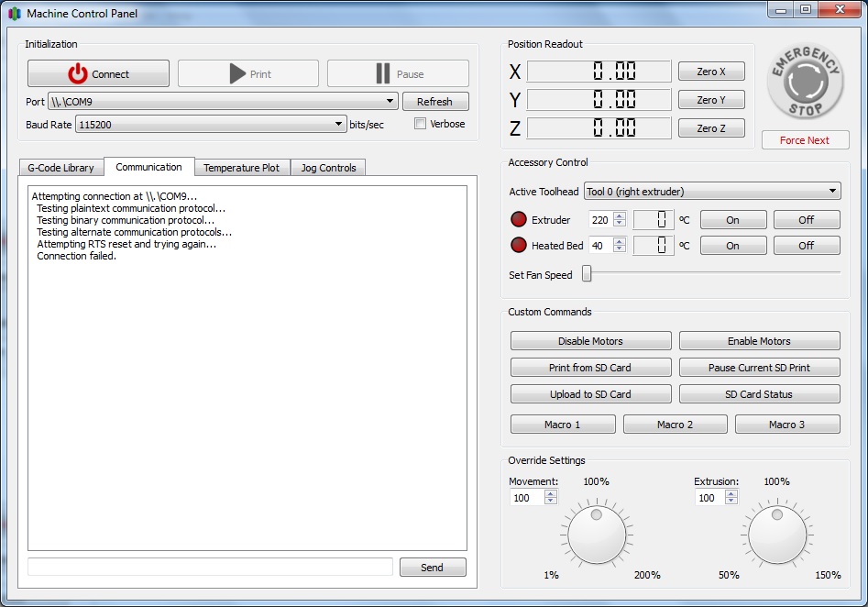Click the Heated Bed current temperature readout
868x607 pixels.
654,245
